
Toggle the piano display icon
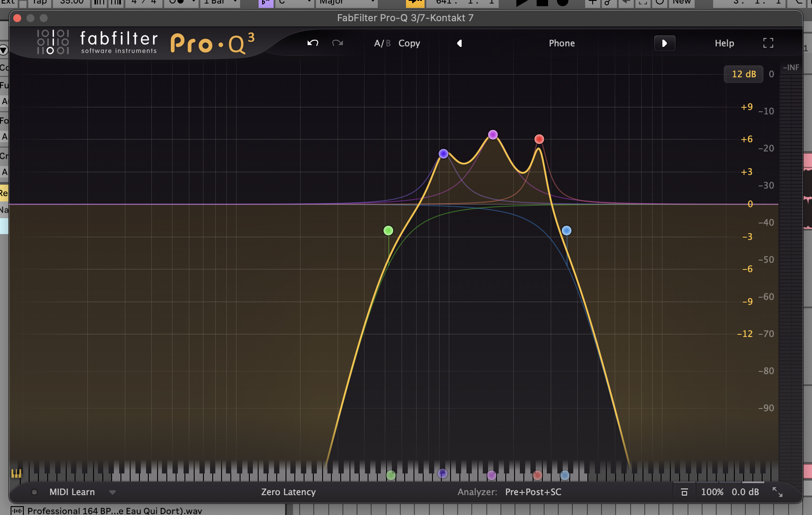(16, 473)
